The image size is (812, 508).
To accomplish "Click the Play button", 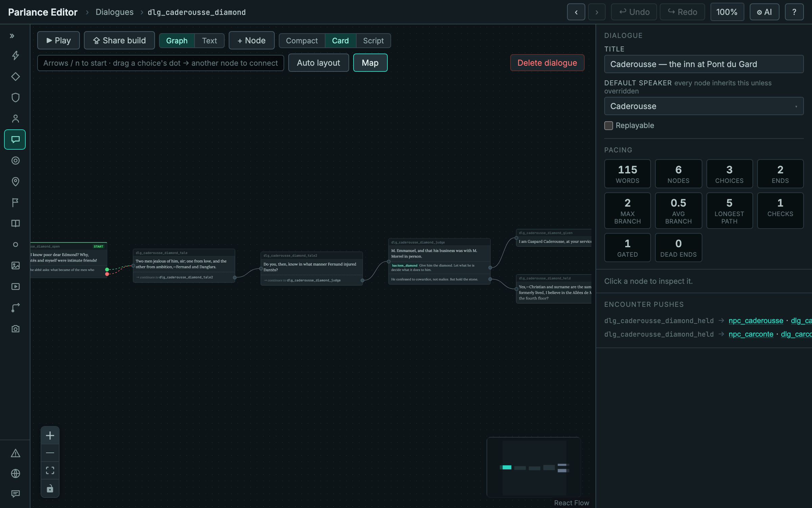I will pos(59,41).
